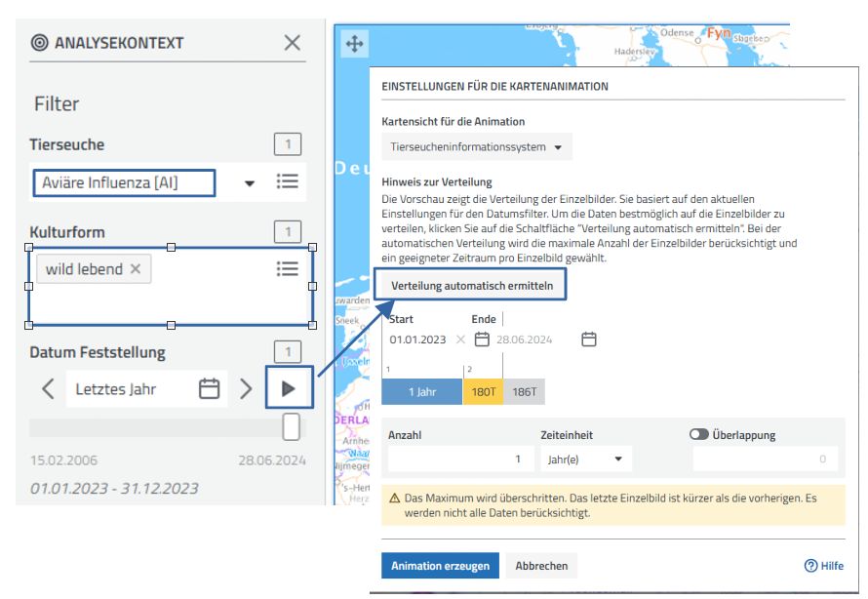Click the 'Animation erzeugen' button
868x599 pixels.
click(x=440, y=566)
